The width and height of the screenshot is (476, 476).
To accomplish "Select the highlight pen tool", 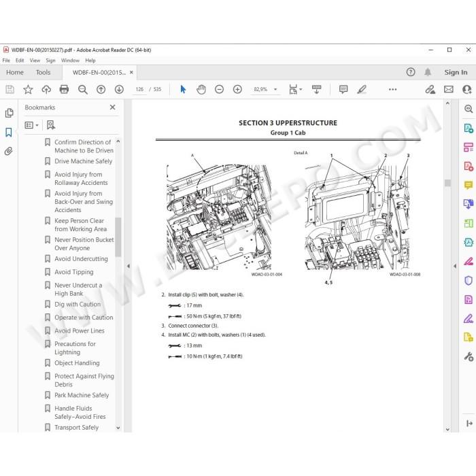I will 362,89.
